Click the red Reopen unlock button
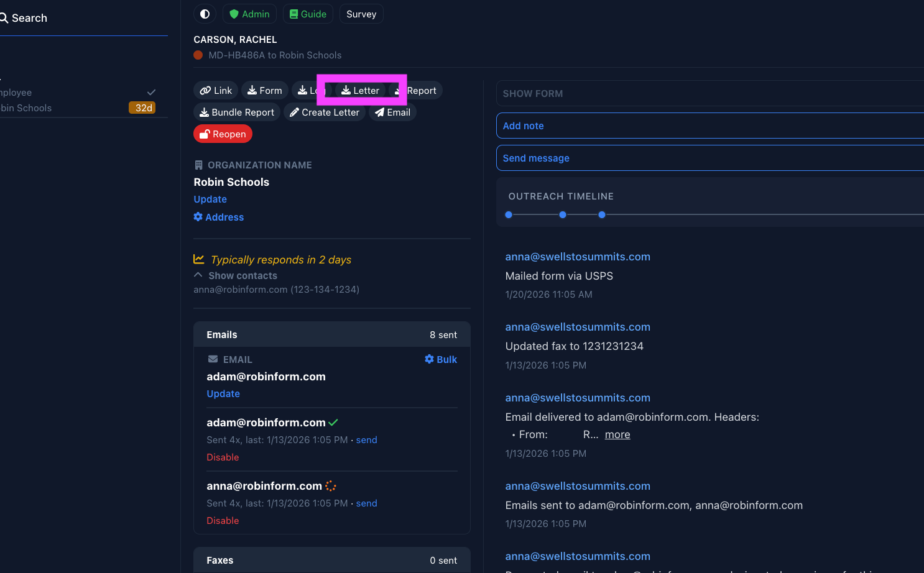Screen dimensions: 924x573 pyautogui.click(x=223, y=134)
